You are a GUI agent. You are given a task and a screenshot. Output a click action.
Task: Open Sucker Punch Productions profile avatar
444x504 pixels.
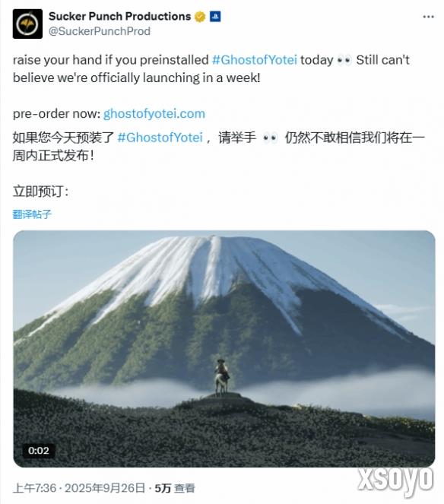tap(27, 24)
